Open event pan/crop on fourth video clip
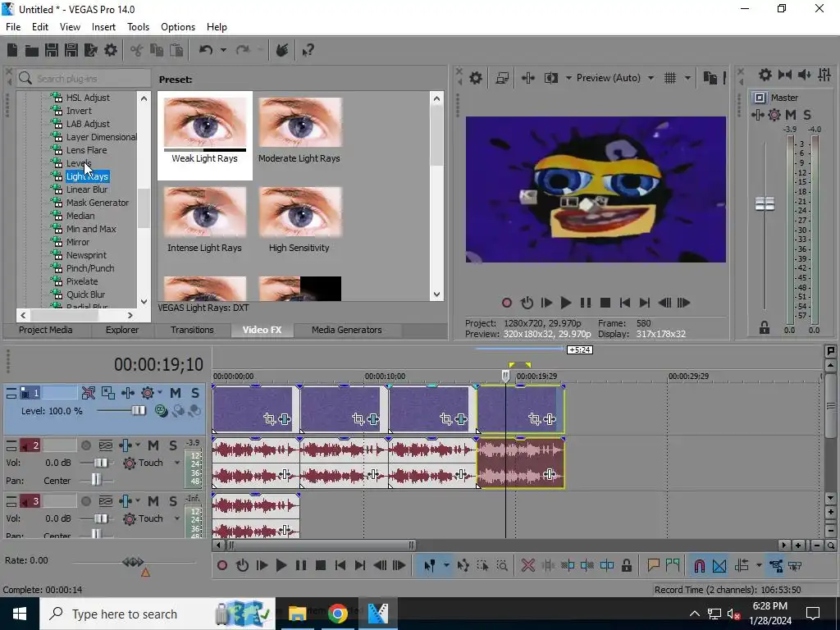840x630 pixels. click(534, 419)
